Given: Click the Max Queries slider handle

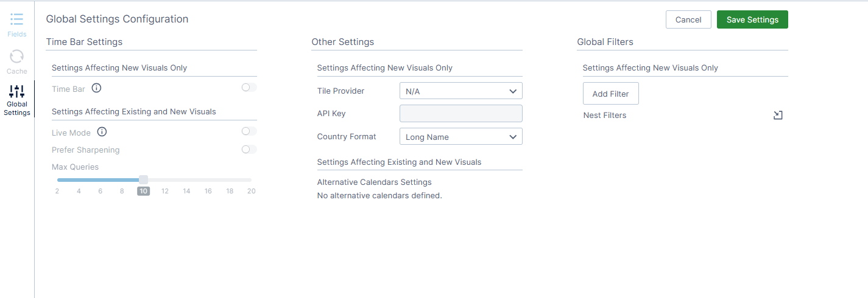Looking at the screenshot, I should 143,179.
